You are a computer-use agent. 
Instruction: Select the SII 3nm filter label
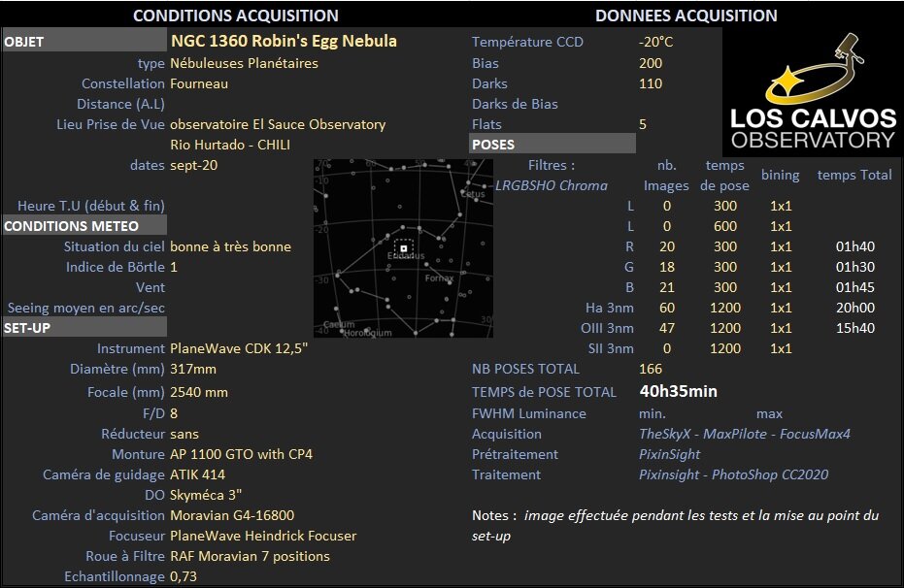point(611,348)
